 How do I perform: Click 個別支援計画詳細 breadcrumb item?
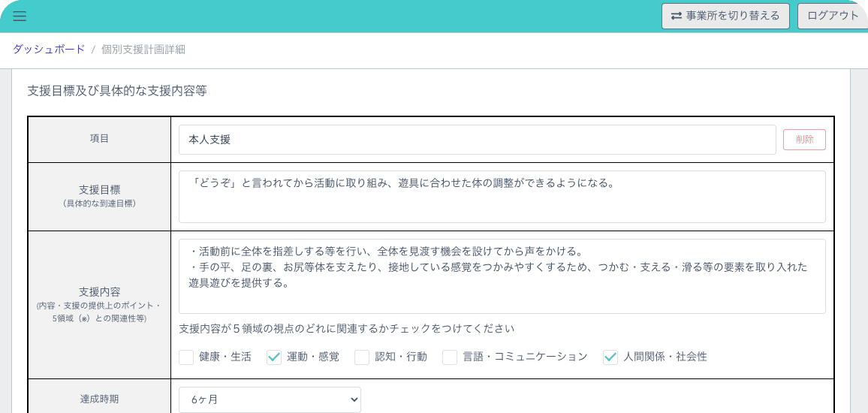tap(143, 50)
